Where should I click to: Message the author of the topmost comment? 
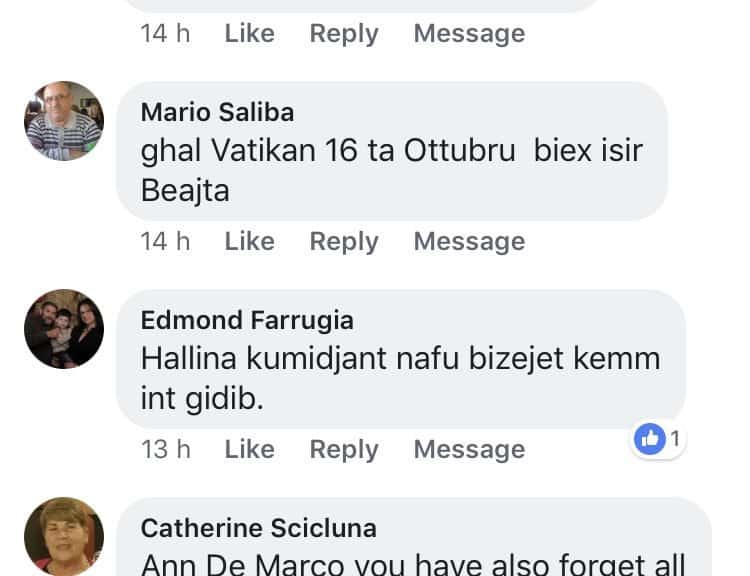click(x=469, y=33)
